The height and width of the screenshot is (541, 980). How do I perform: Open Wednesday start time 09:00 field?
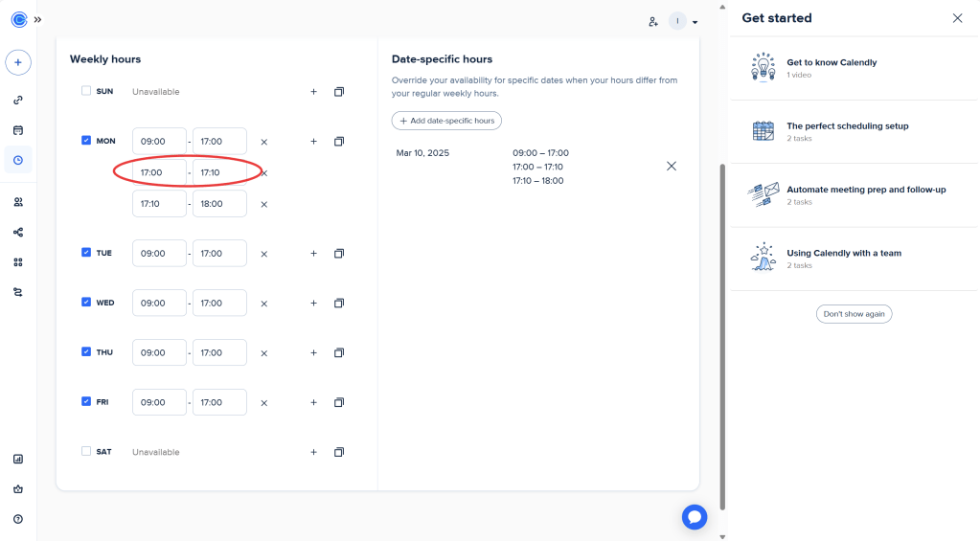tap(159, 304)
